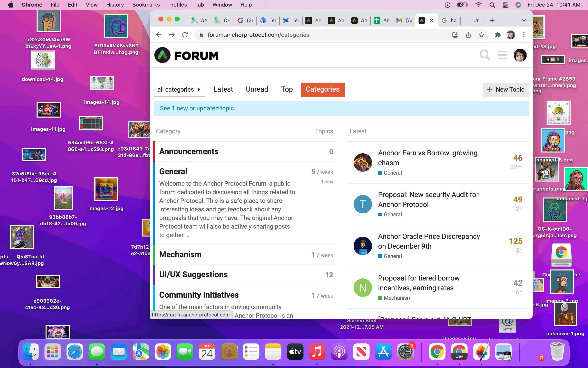Screen dimensions: 588x368
Task: Open Anchor Oracle Price Discrepancy topic
Action: pyautogui.click(x=429, y=241)
